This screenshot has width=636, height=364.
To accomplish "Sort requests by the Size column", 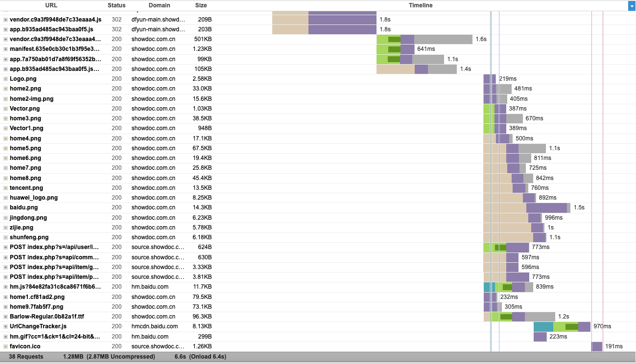I will [x=200, y=5].
